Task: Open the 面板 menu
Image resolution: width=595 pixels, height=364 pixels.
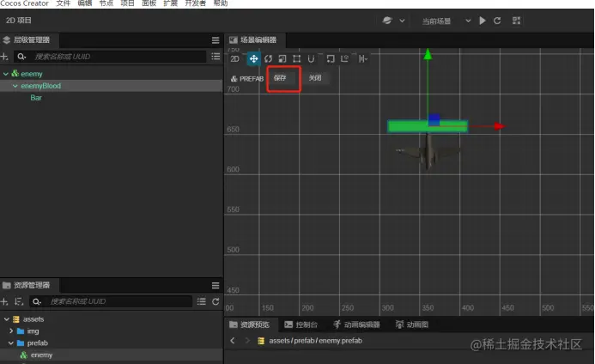Action: click(149, 3)
